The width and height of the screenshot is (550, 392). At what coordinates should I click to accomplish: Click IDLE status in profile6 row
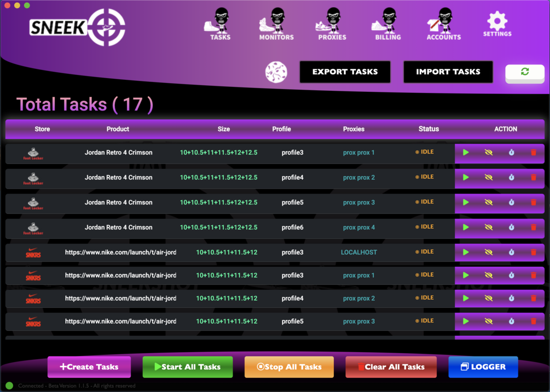(425, 227)
